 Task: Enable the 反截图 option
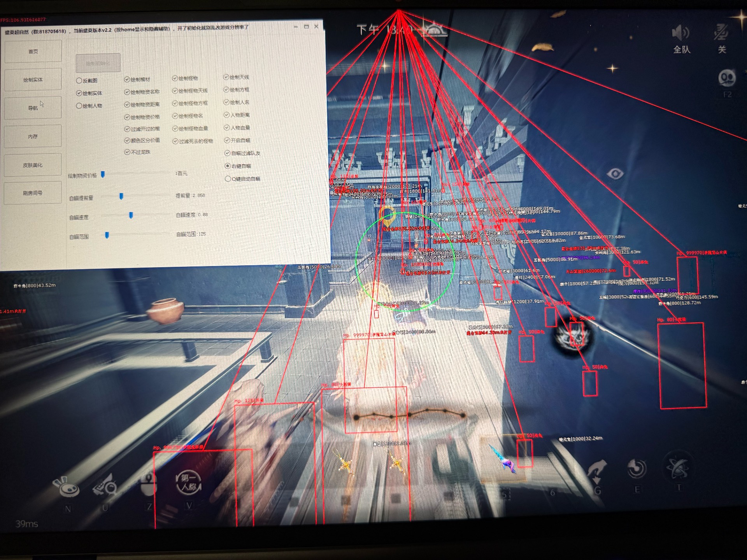point(79,80)
